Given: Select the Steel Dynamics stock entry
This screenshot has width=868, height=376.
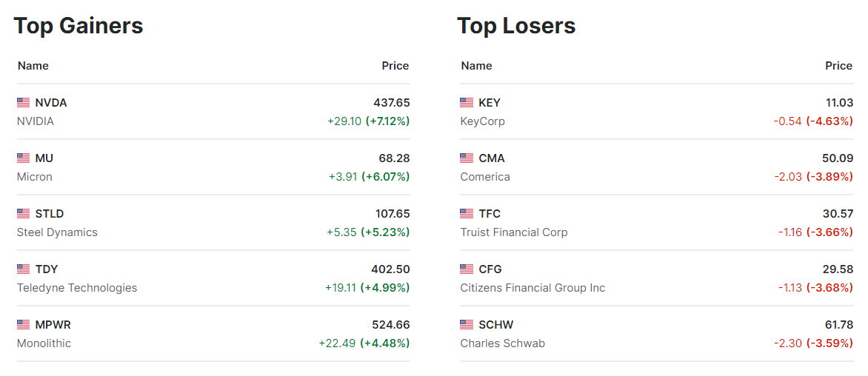Looking at the screenshot, I should click(x=57, y=232).
